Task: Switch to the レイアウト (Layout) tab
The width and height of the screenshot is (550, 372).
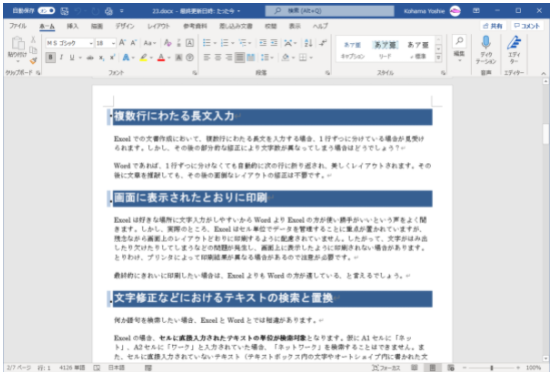Action: coord(159,26)
